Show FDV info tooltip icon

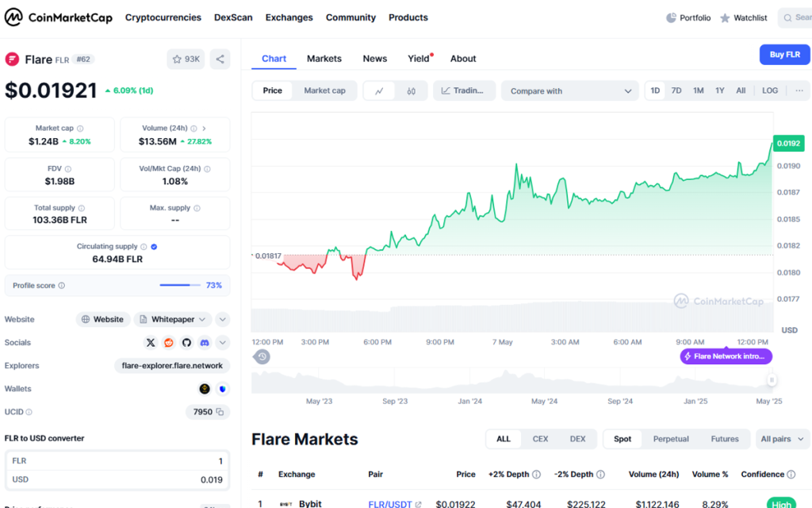point(68,169)
